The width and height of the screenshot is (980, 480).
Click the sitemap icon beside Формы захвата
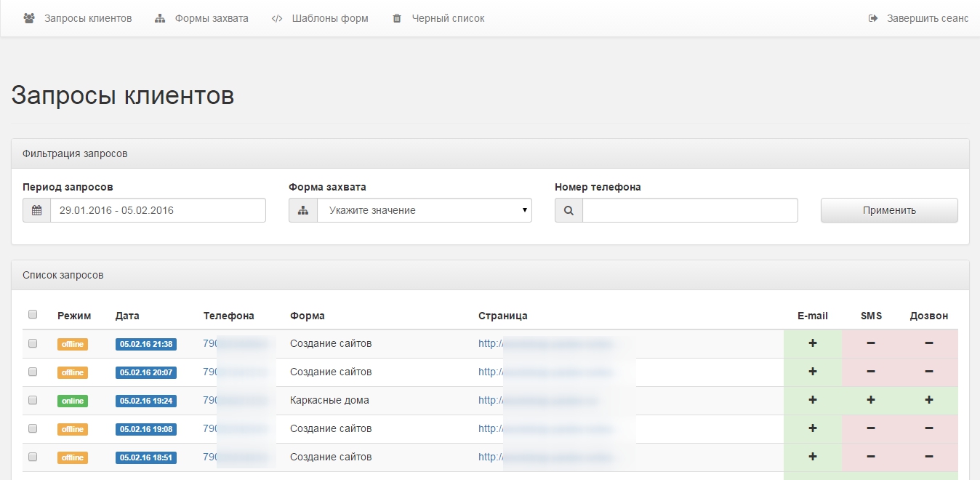point(160,18)
